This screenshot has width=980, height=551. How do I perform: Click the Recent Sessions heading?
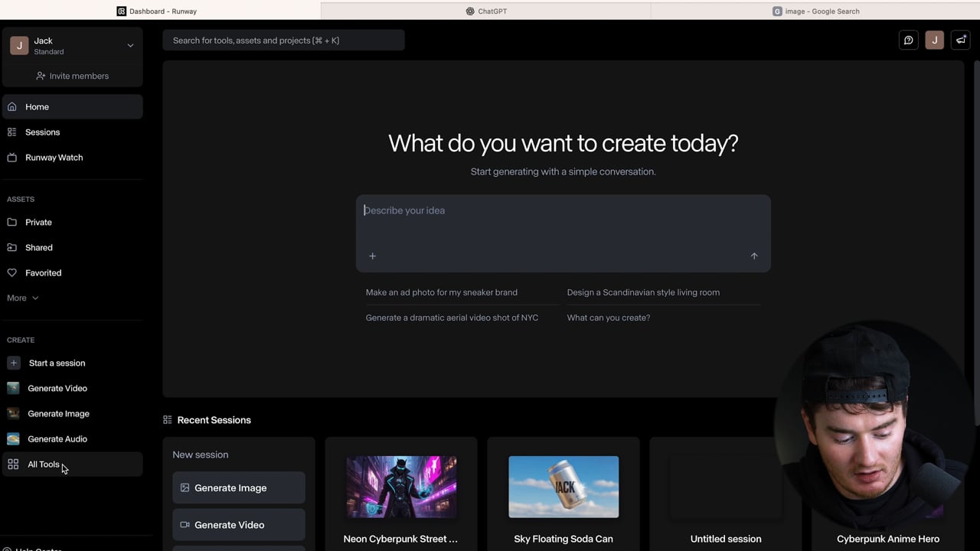[214, 420]
